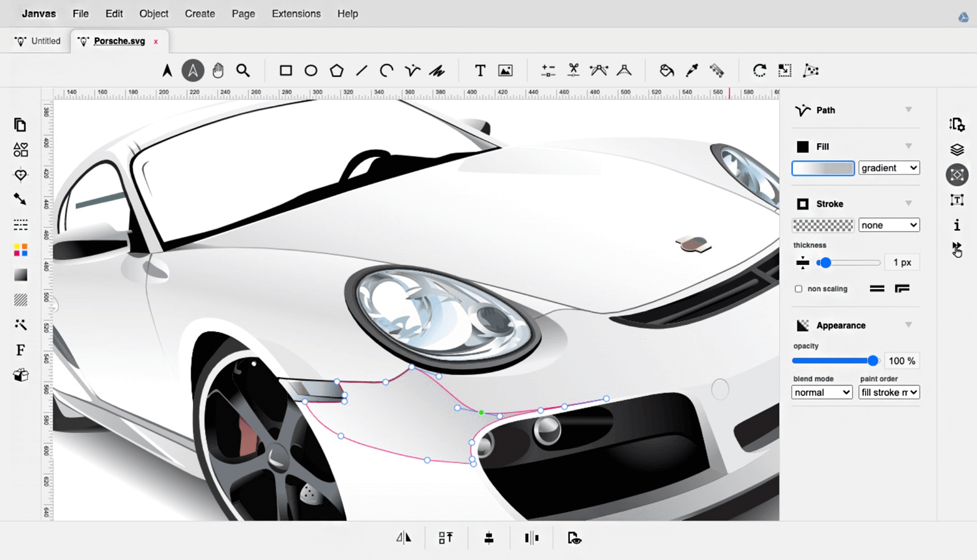
Task: Select the paint bucket tool
Action: tap(666, 70)
